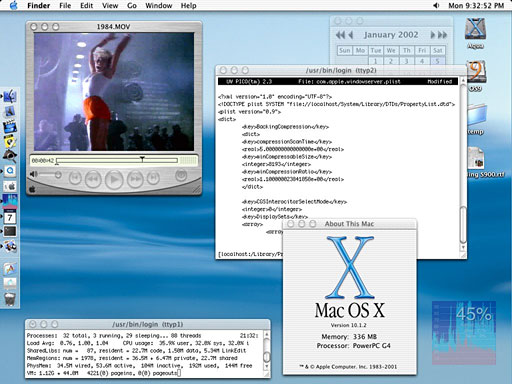Rewind the 1984.MOV movie

coord(93,179)
